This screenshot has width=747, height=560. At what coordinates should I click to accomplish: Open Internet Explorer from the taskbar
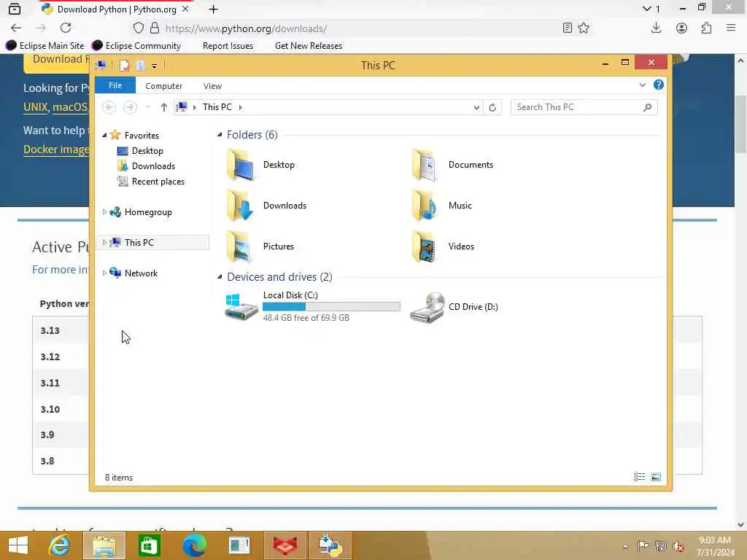click(60, 545)
